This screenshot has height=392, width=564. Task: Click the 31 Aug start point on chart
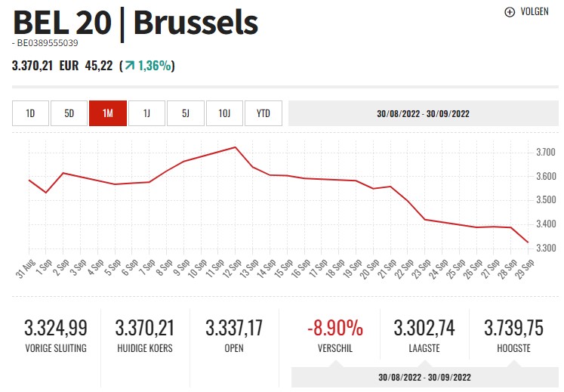29,180
